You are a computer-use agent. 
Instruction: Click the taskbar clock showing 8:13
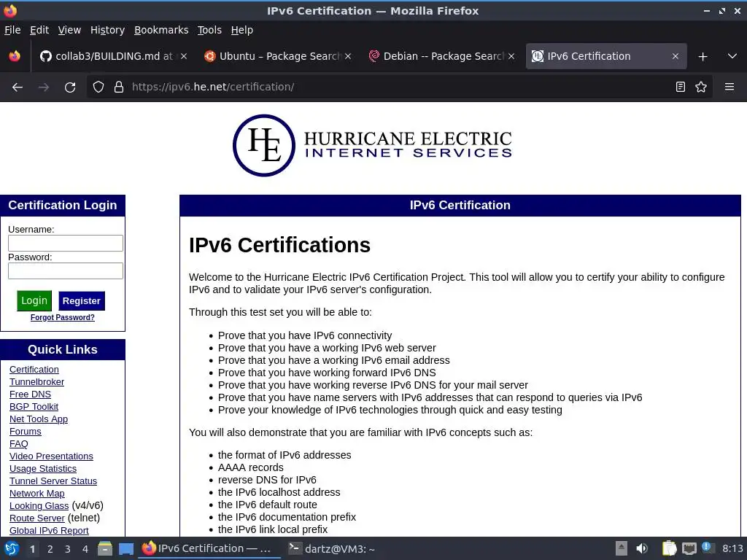point(732,548)
